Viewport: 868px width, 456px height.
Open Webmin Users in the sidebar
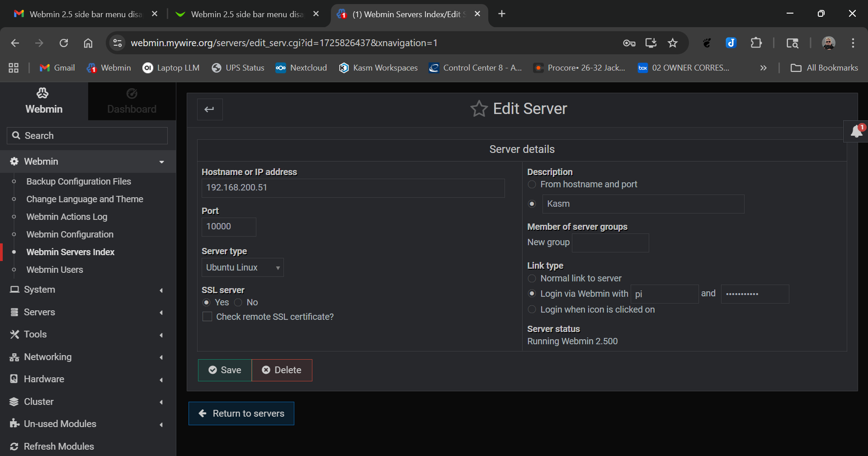pyautogui.click(x=55, y=270)
